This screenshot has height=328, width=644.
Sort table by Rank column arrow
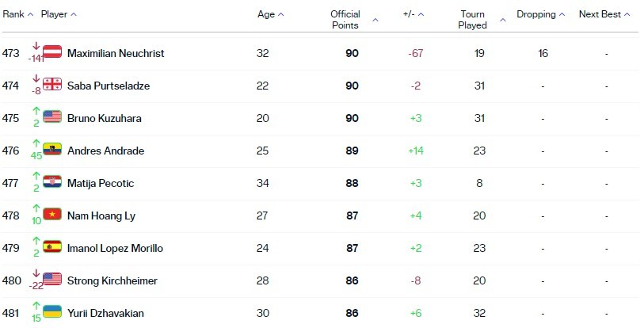coord(30,14)
